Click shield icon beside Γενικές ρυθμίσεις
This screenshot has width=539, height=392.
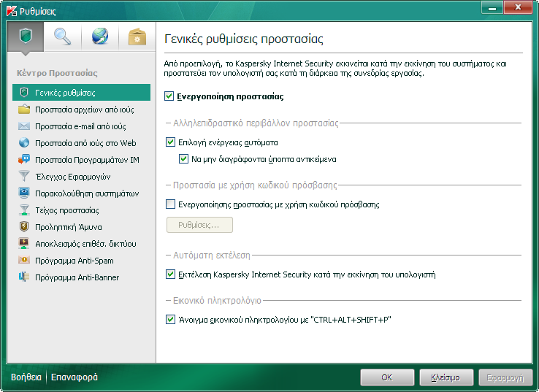(24, 93)
